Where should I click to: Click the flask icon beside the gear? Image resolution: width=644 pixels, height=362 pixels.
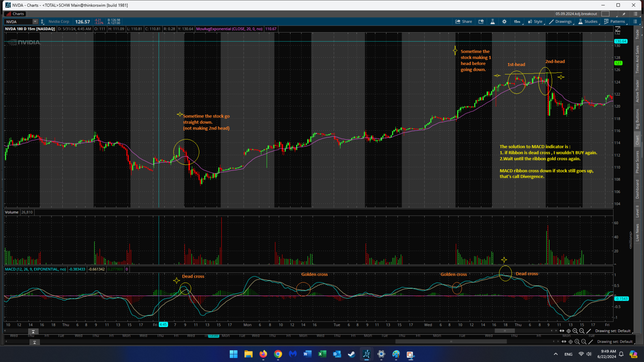click(492, 21)
